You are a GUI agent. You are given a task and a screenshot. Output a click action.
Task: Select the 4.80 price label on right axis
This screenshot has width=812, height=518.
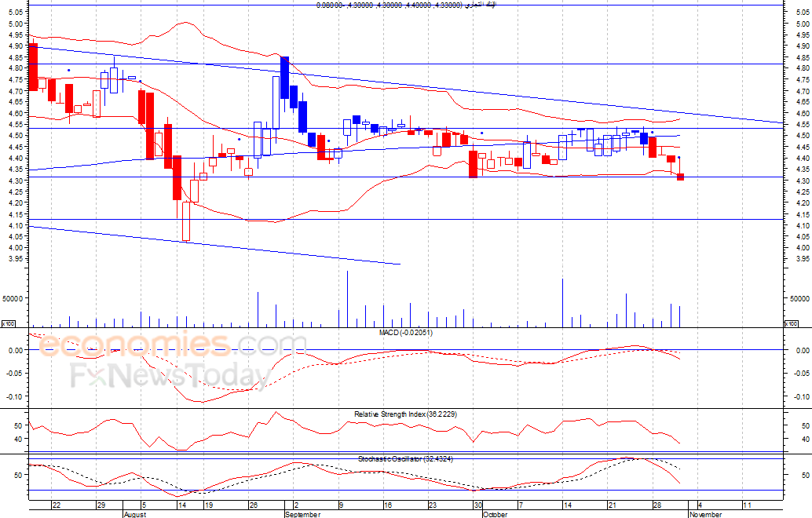point(803,68)
